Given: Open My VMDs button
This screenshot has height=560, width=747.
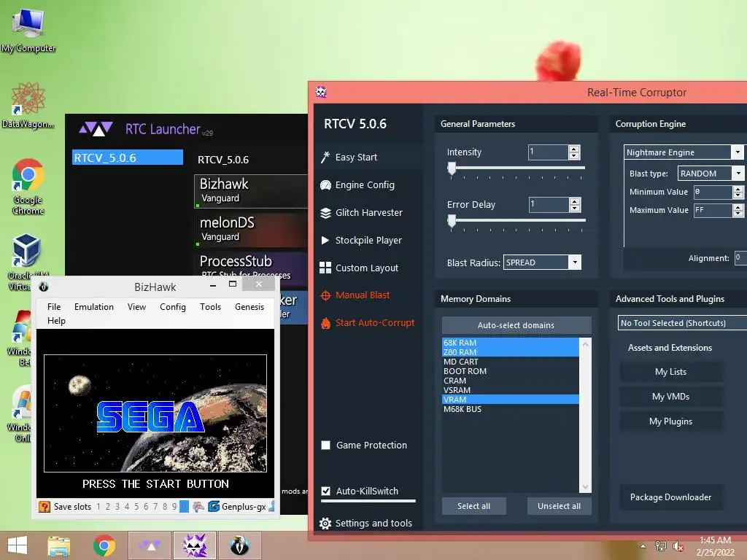Looking at the screenshot, I should [x=671, y=397].
